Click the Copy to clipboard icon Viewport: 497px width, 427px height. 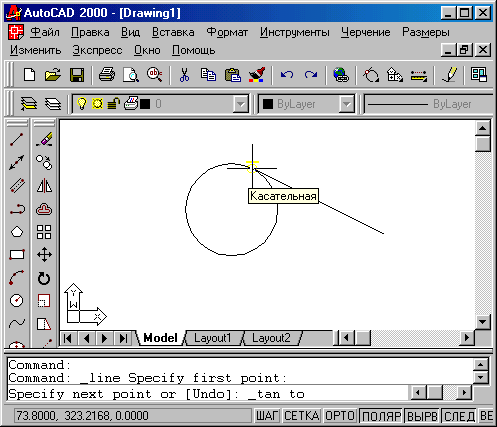coord(208,75)
